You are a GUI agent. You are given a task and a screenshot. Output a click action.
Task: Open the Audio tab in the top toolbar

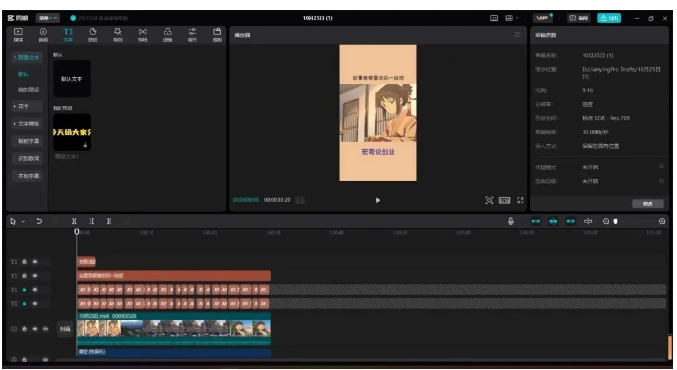[43, 35]
